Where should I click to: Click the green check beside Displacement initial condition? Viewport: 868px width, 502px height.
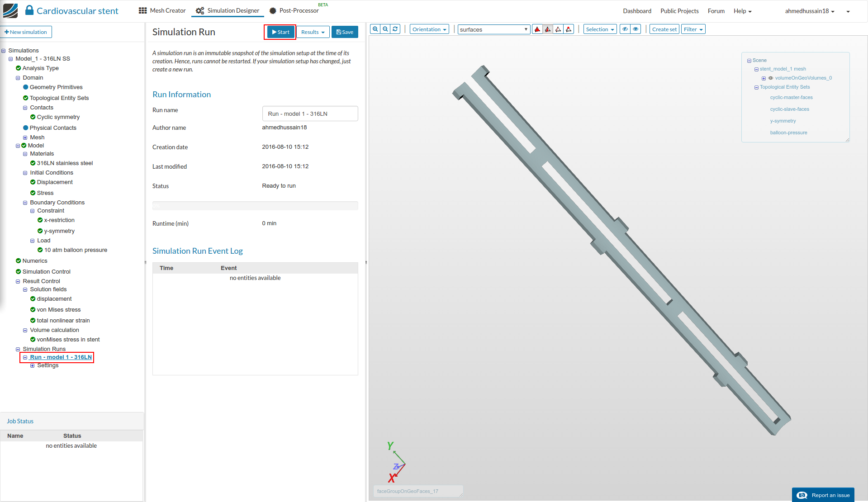tap(33, 182)
